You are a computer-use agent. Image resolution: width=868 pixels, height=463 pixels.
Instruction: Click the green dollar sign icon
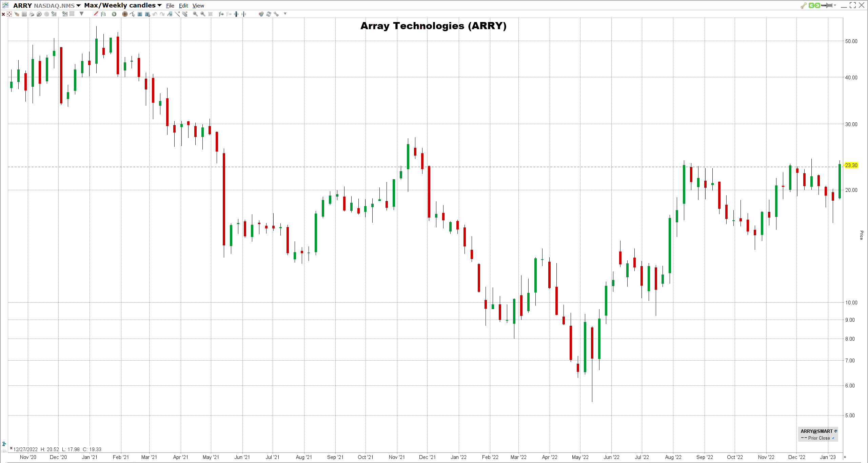point(114,14)
